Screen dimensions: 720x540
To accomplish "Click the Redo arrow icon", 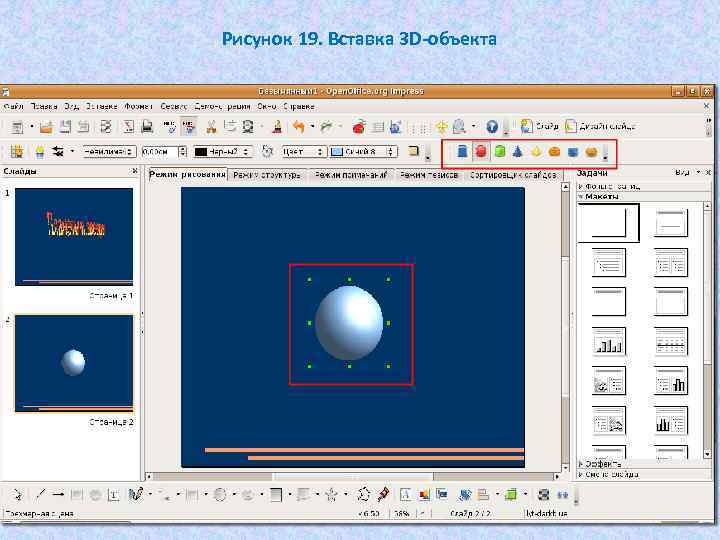I will [x=326, y=126].
